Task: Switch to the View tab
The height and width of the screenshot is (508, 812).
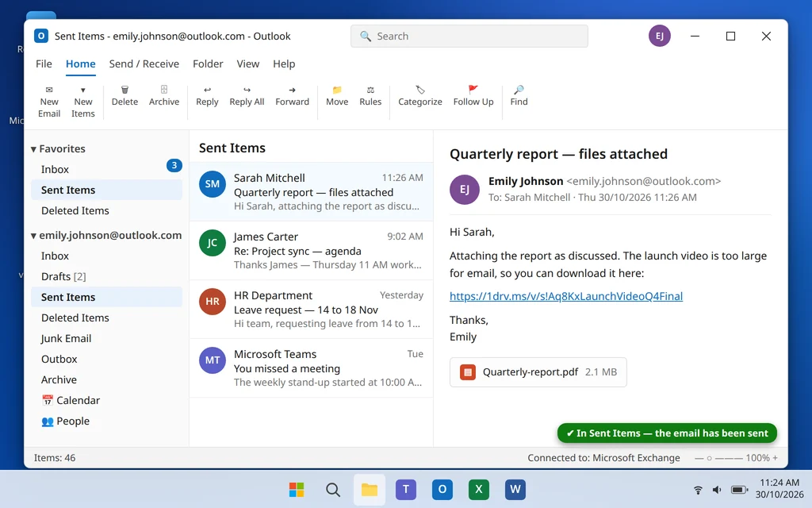Action: [x=248, y=63]
